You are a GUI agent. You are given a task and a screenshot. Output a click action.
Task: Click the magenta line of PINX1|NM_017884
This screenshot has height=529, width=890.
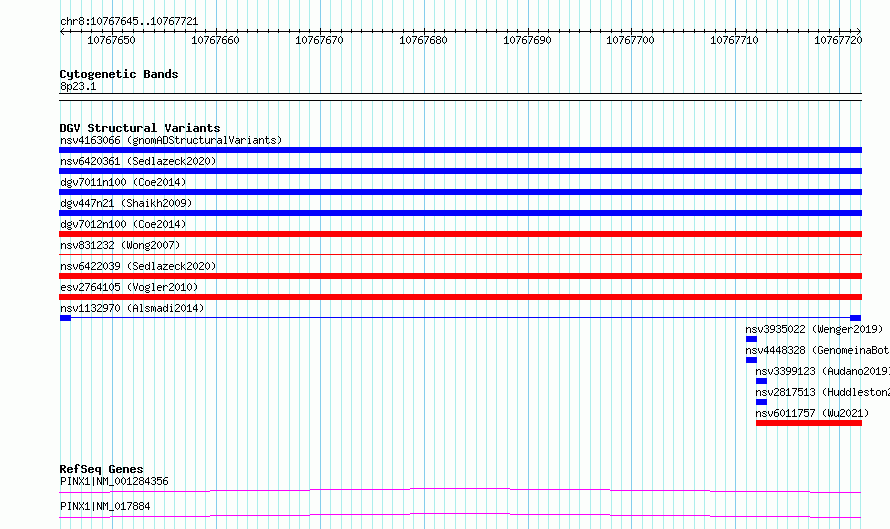pos(460,515)
